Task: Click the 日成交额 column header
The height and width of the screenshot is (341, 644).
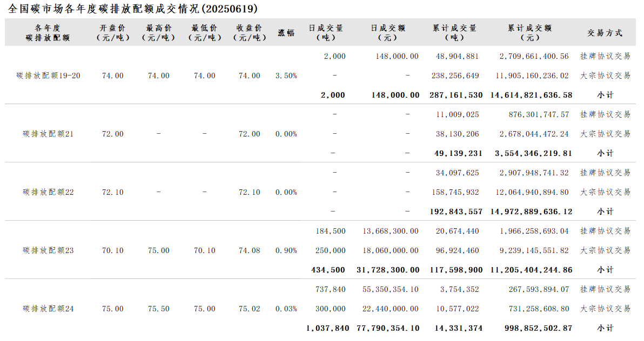Action: [387, 32]
